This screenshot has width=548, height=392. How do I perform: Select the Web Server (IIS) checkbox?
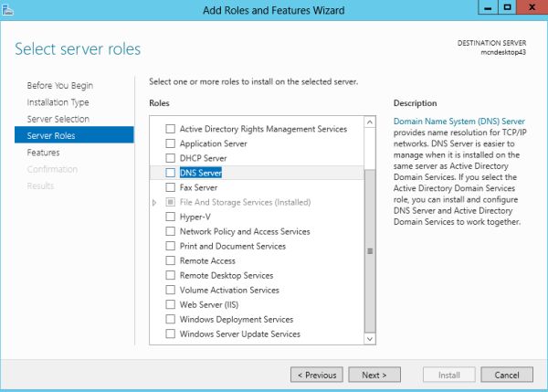coord(170,305)
